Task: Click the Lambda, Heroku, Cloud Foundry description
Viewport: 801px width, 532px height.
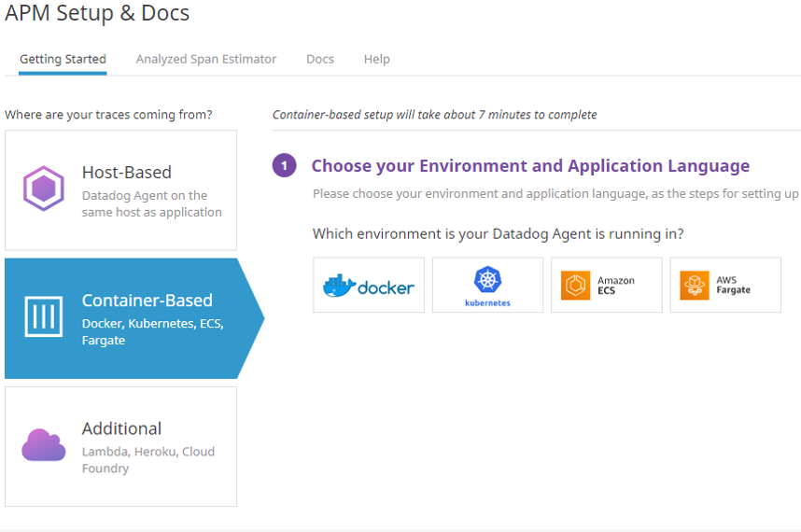Action: coord(148,459)
